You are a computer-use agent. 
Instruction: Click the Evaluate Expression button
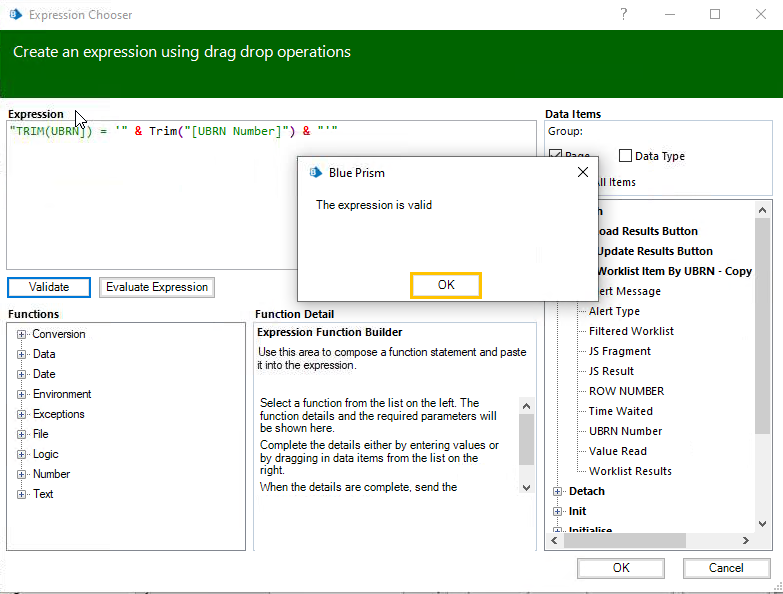[x=157, y=287]
